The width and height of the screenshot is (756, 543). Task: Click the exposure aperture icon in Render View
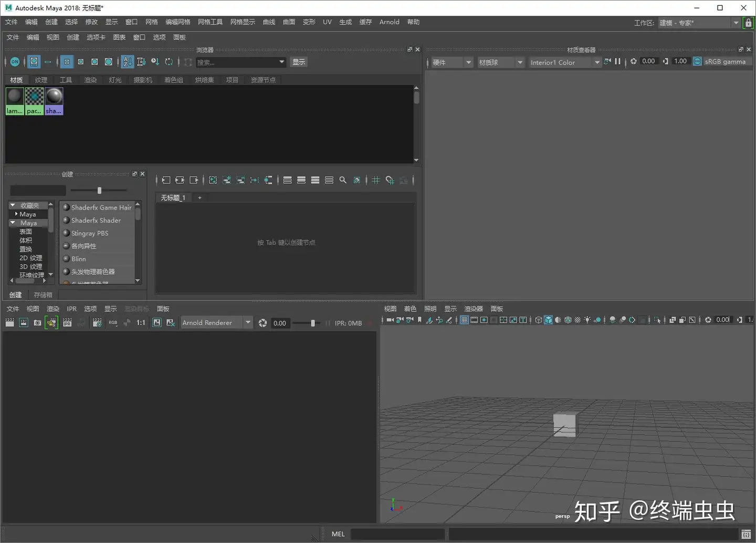click(263, 323)
